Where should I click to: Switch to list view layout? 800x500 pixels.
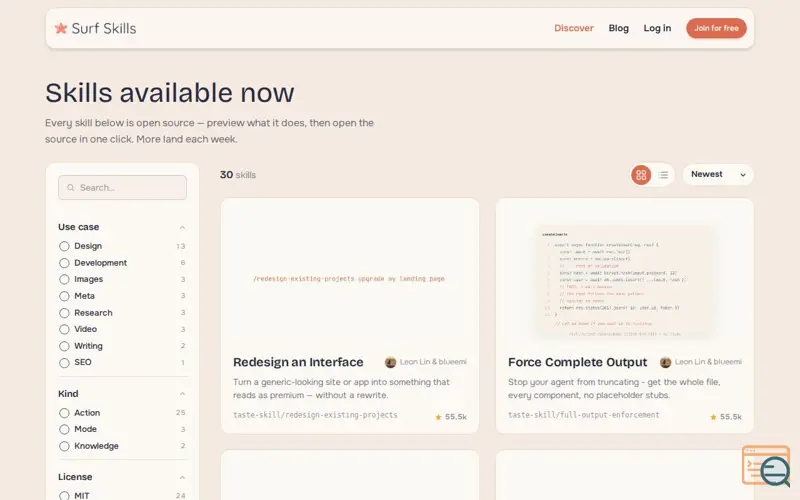[x=663, y=175]
